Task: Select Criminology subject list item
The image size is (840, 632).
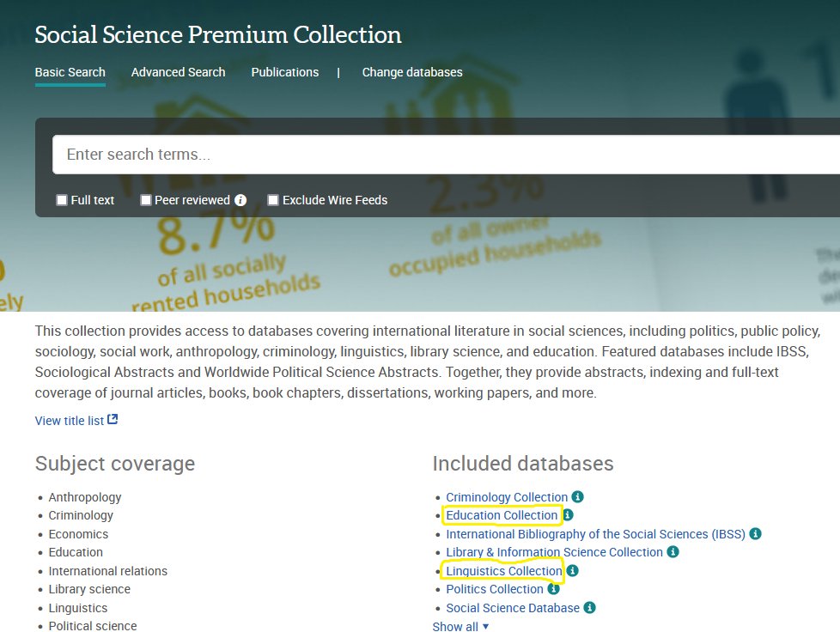Action: [x=81, y=515]
